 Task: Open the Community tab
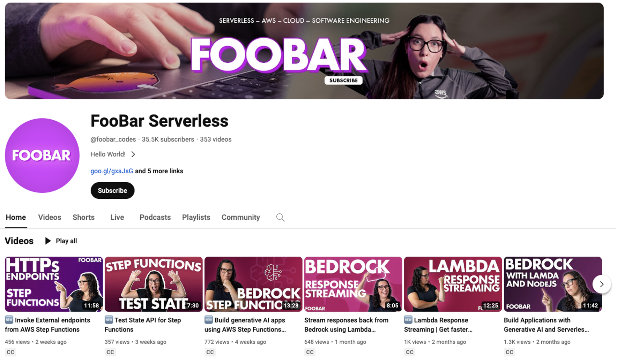pyautogui.click(x=241, y=218)
